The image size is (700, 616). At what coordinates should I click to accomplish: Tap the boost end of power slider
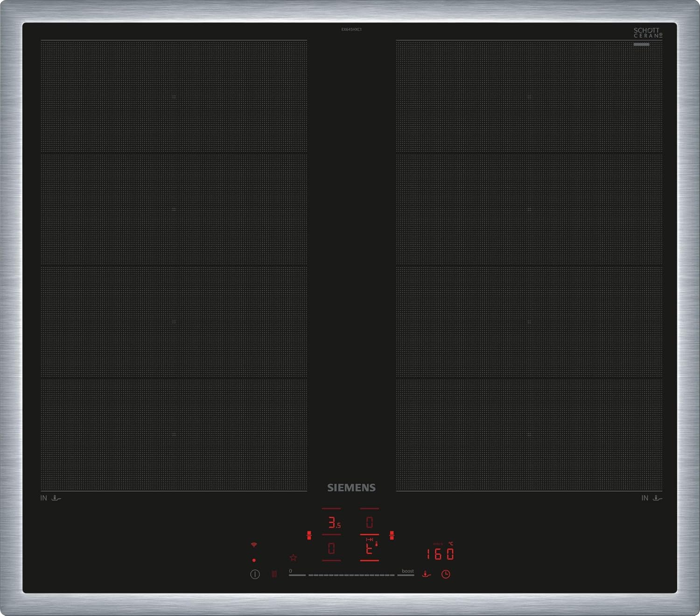[x=406, y=574]
